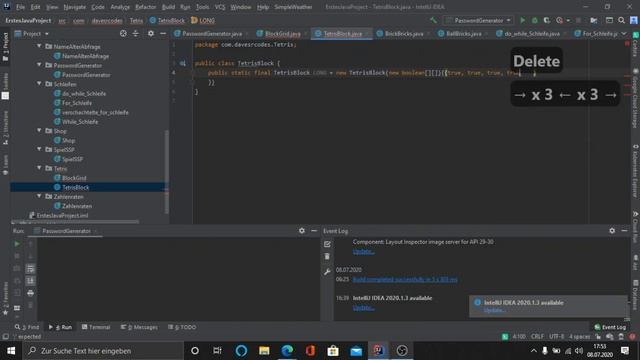Click the red error indicator in the status bar
Image resolution: width=640 pixels, height=360 pixels.
click(632, 337)
